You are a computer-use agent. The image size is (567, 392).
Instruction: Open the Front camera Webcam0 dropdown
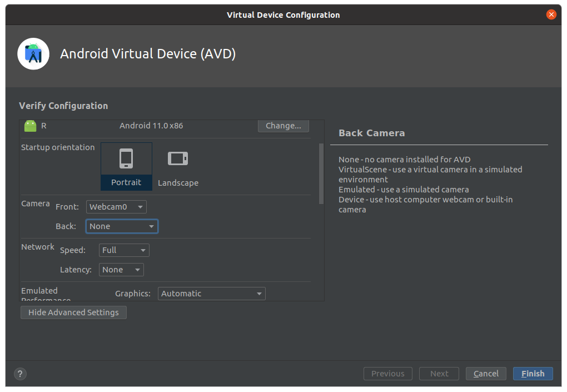[116, 207]
